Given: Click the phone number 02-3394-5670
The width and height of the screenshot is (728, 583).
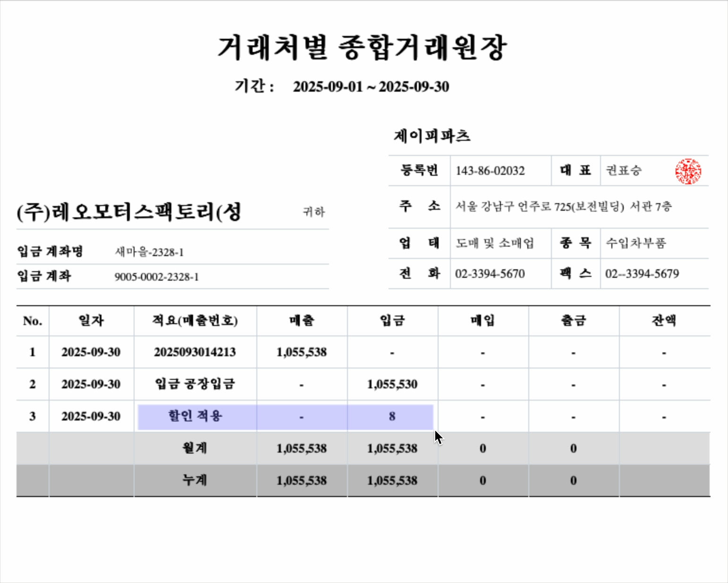Looking at the screenshot, I should coord(490,274).
